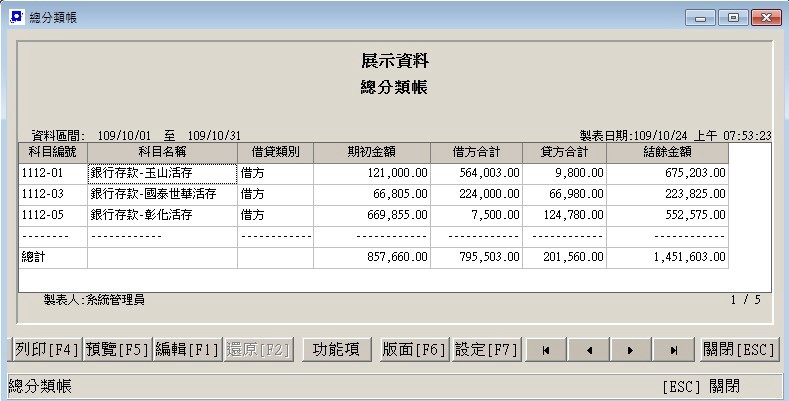Go to the first report page
Screen dimensions: 789x401
(x=546, y=350)
